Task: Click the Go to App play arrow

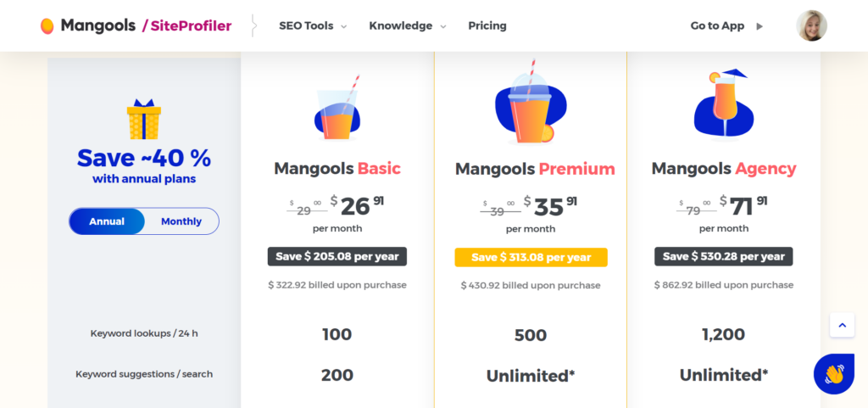Action: tap(759, 26)
